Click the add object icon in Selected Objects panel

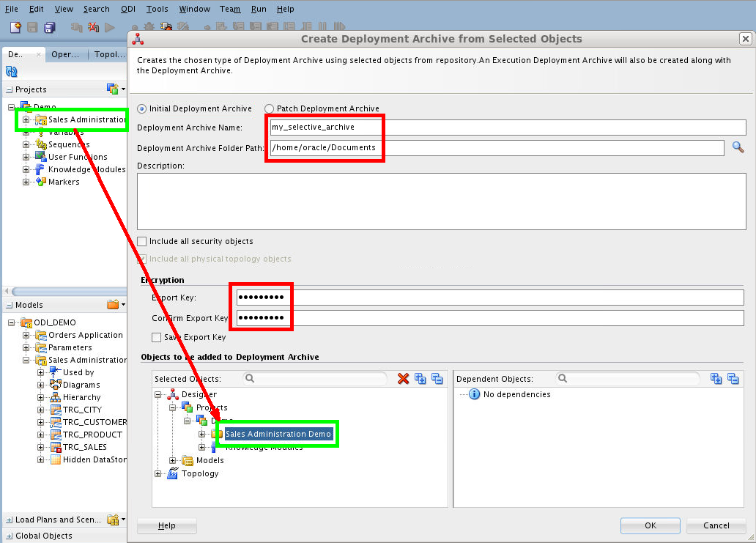[x=420, y=379]
